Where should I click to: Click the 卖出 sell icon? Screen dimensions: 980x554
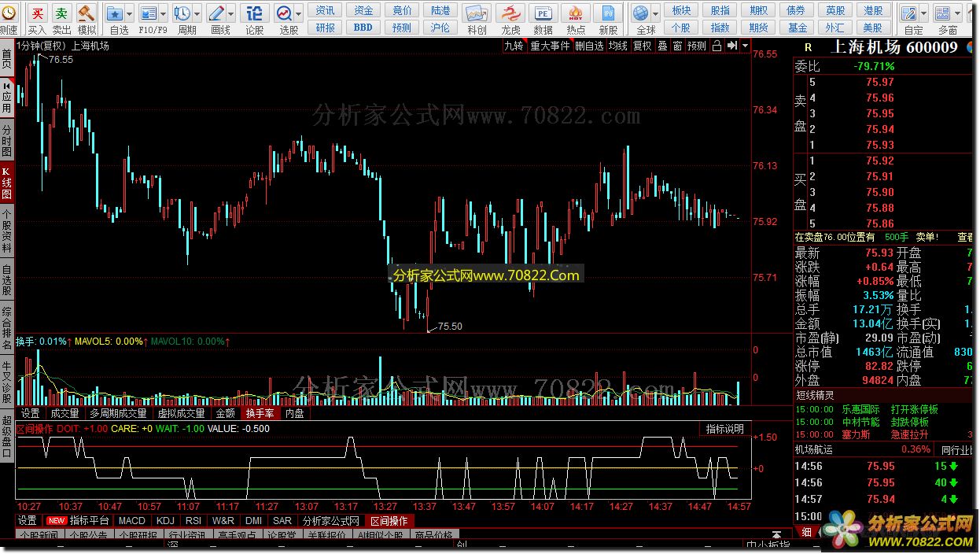click(x=62, y=13)
